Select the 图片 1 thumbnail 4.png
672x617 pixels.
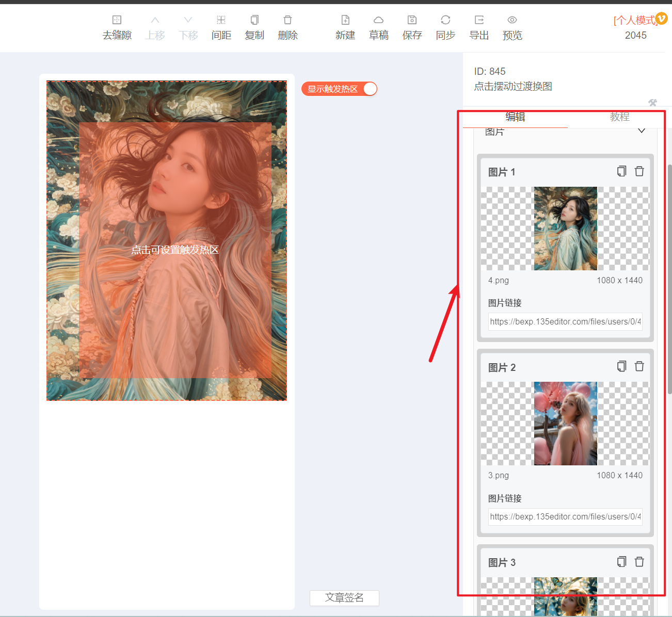[565, 229]
